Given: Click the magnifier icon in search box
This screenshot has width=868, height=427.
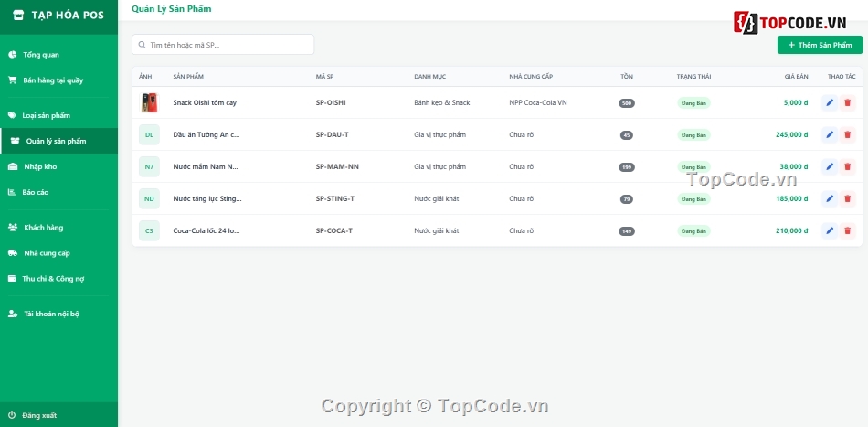Looking at the screenshot, I should (x=143, y=45).
